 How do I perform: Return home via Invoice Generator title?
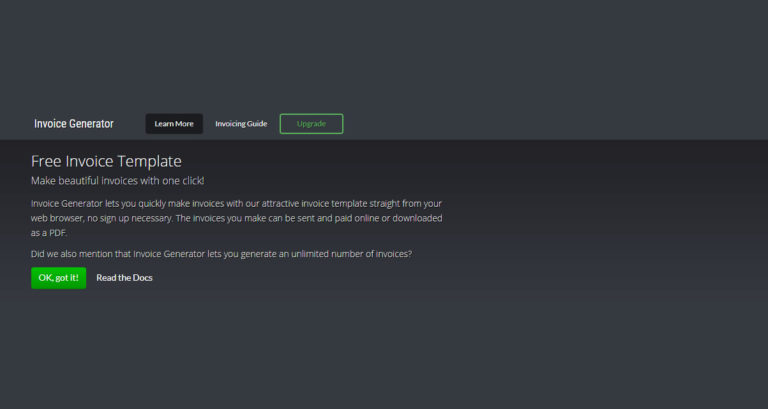pos(74,124)
